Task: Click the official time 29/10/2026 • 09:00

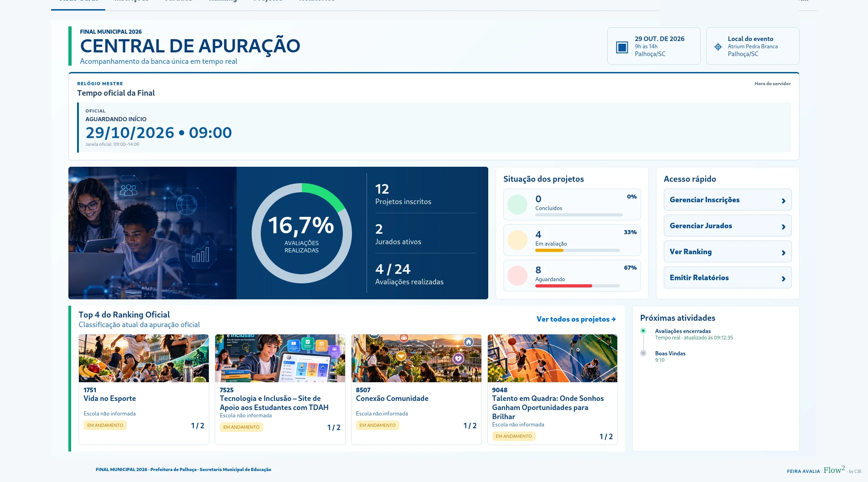Action: click(x=159, y=133)
